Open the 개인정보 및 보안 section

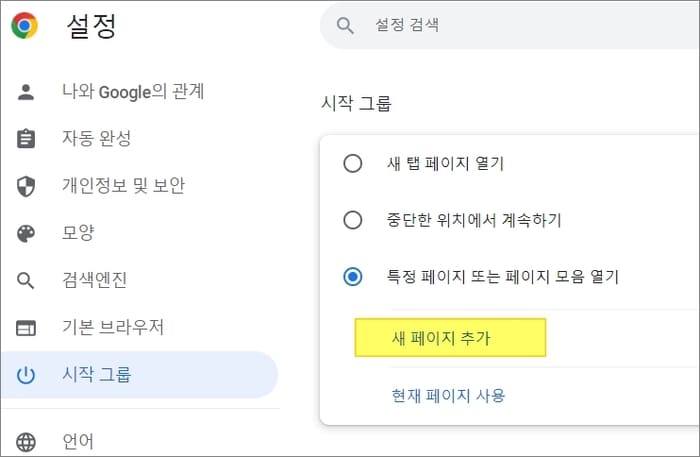(x=123, y=186)
